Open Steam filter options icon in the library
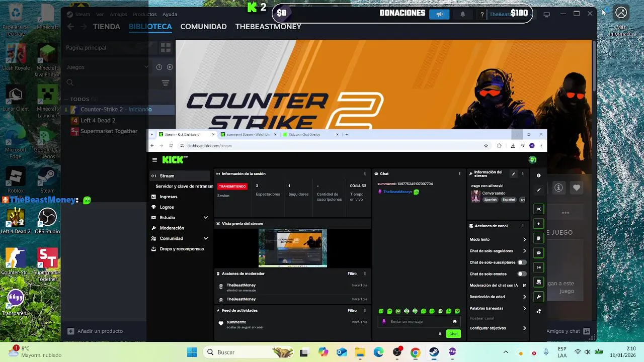This screenshot has height=362, width=644. [165, 83]
